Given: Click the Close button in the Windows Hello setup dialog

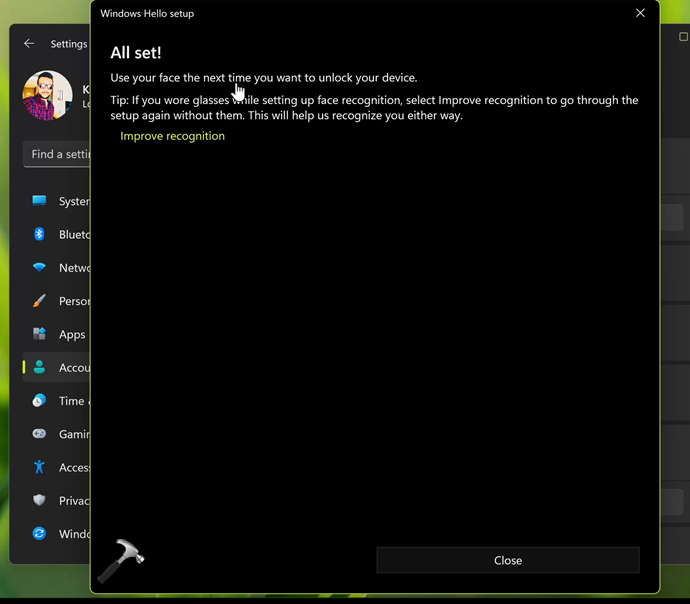Looking at the screenshot, I should coord(508,560).
